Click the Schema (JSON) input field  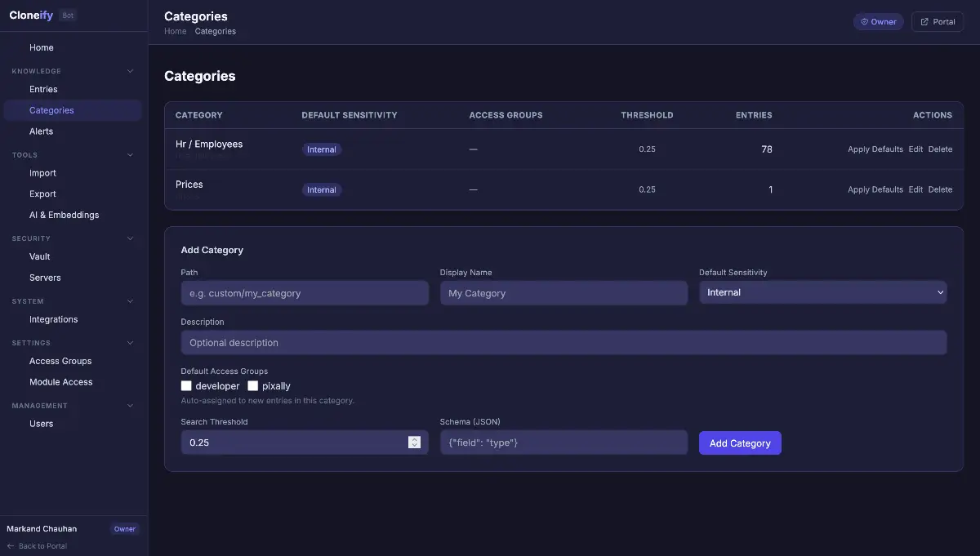coord(563,443)
